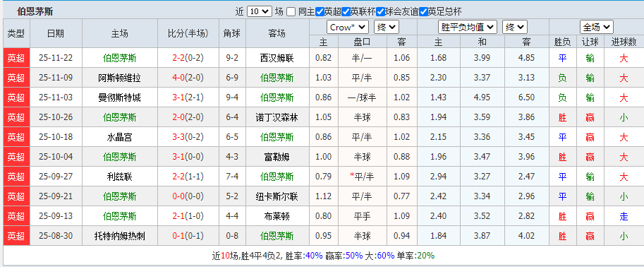Open 富勒姆 team link

tap(277, 157)
